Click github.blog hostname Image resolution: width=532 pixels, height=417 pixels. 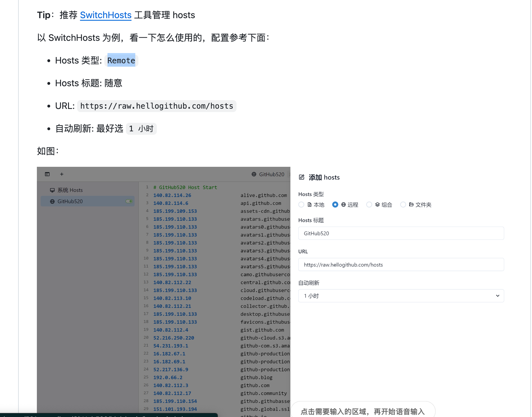[256, 378]
